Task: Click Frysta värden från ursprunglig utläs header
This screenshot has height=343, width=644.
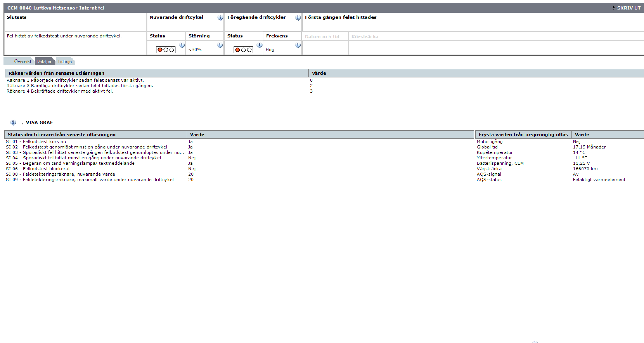Action: [523, 135]
